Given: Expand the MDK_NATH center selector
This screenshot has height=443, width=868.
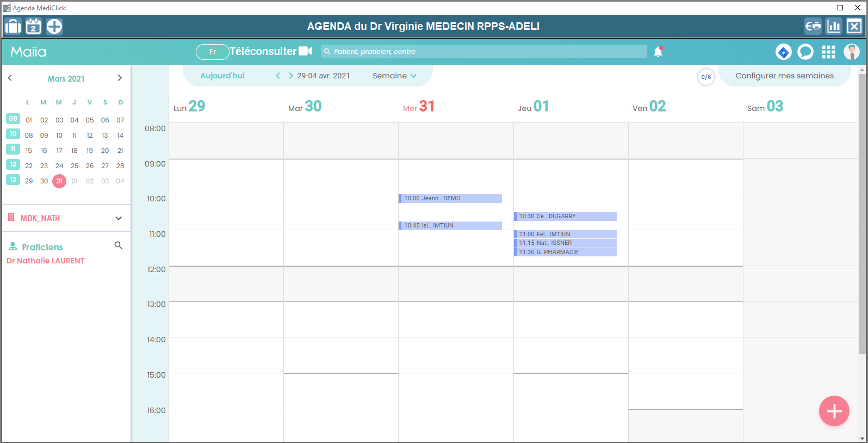Looking at the screenshot, I should click(x=119, y=218).
